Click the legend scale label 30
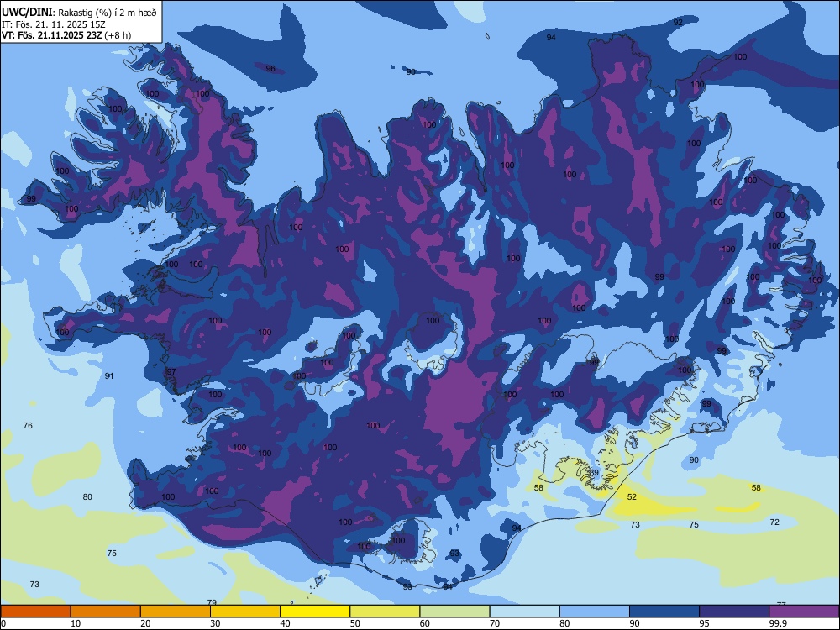Image resolution: width=840 pixels, height=630 pixels. (215, 623)
